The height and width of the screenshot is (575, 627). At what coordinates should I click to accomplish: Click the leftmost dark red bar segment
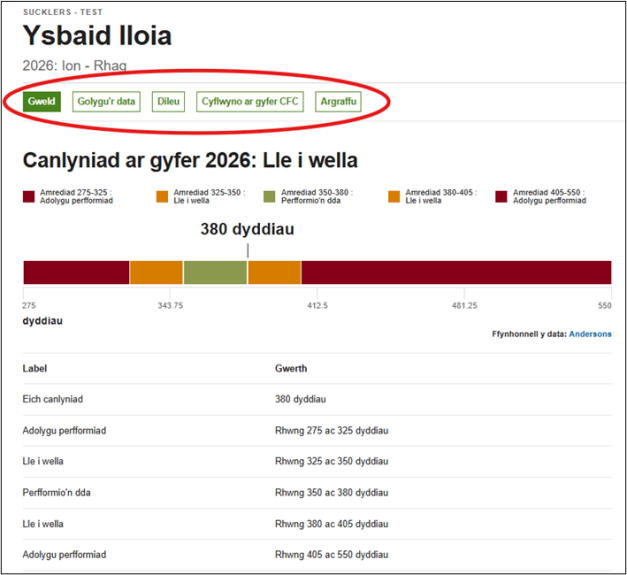76,272
